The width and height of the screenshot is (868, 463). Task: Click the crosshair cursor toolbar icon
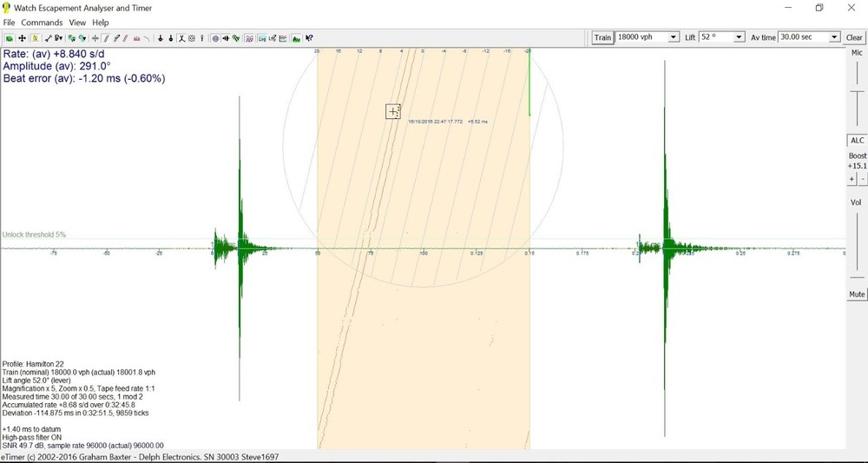[95, 38]
